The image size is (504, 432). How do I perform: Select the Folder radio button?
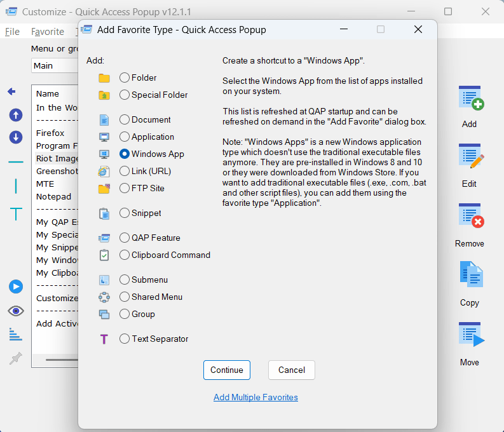click(125, 78)
